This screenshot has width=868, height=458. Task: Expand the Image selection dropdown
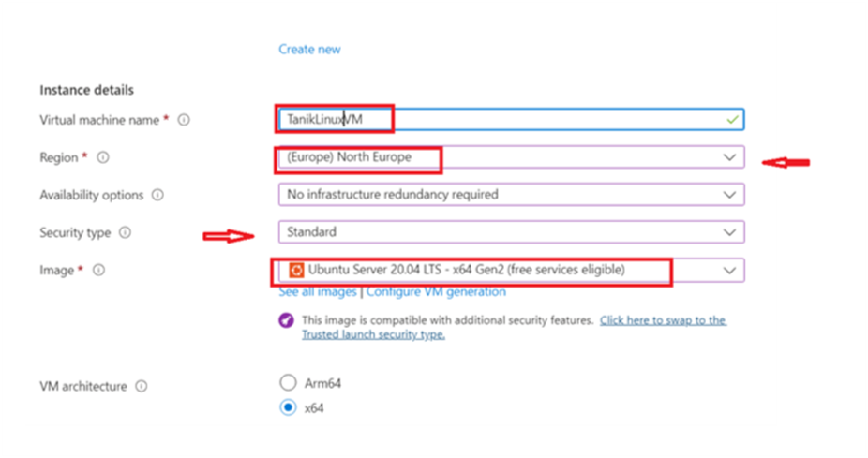[729, 270]
